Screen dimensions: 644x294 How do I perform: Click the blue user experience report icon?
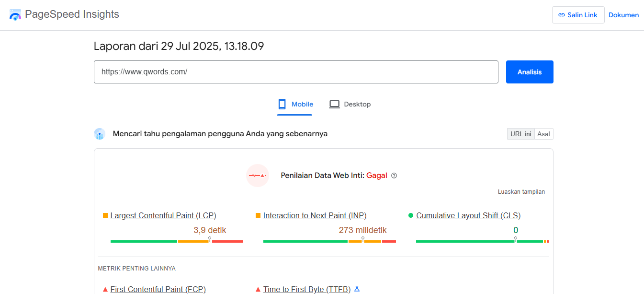click(x=100, y=134)
